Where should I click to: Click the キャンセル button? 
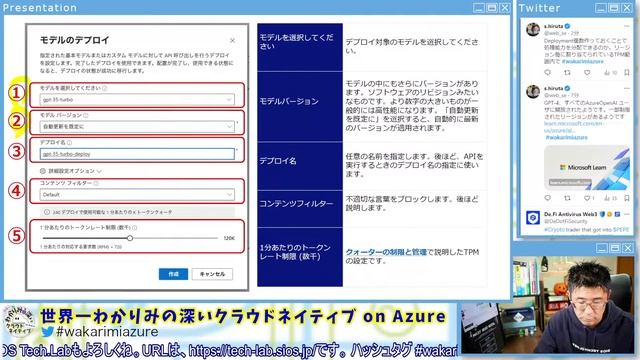point(212,274)
